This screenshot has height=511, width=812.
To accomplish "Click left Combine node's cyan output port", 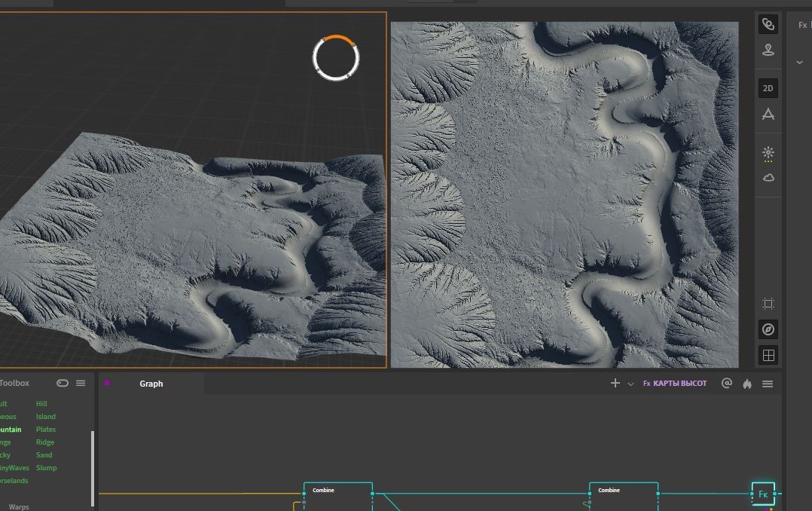I will pyautogui.click(x=372, y=494).
